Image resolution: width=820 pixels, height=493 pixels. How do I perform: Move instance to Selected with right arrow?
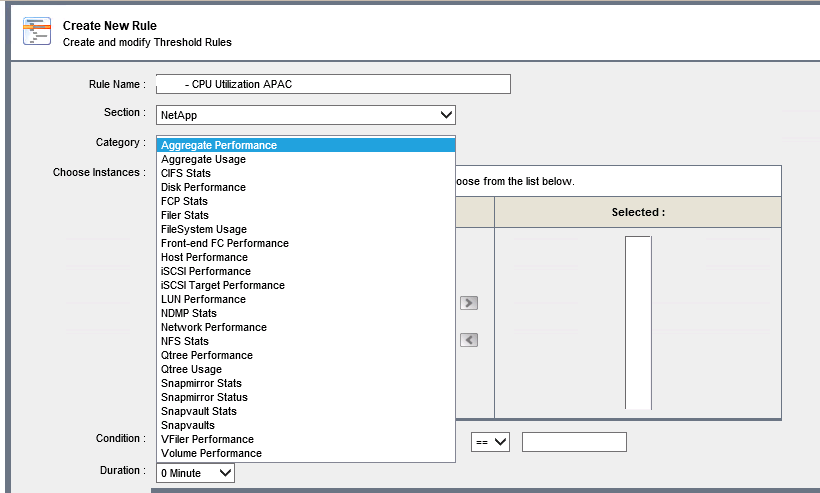pyautogui.click(x=469, y=303)
